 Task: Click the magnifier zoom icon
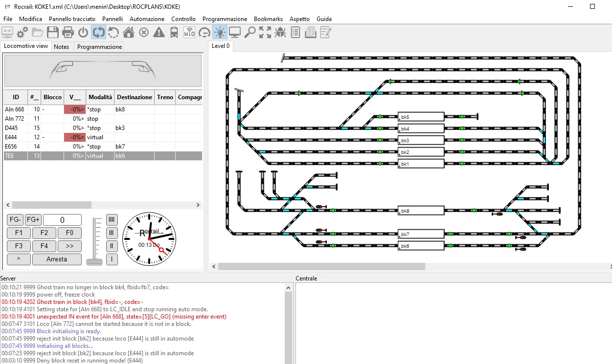point(250,33)
